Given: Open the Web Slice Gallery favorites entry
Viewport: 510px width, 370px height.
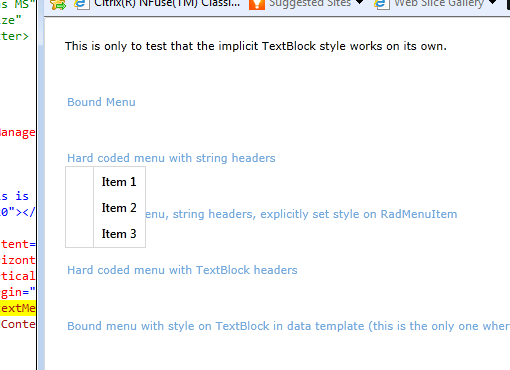Looking at the screenshot, I should point(439,4).
